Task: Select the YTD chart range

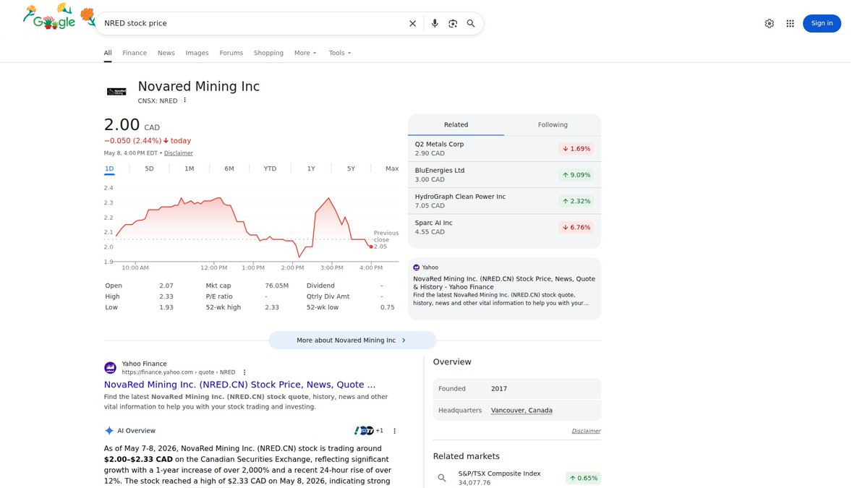Action: coord(270,168)
